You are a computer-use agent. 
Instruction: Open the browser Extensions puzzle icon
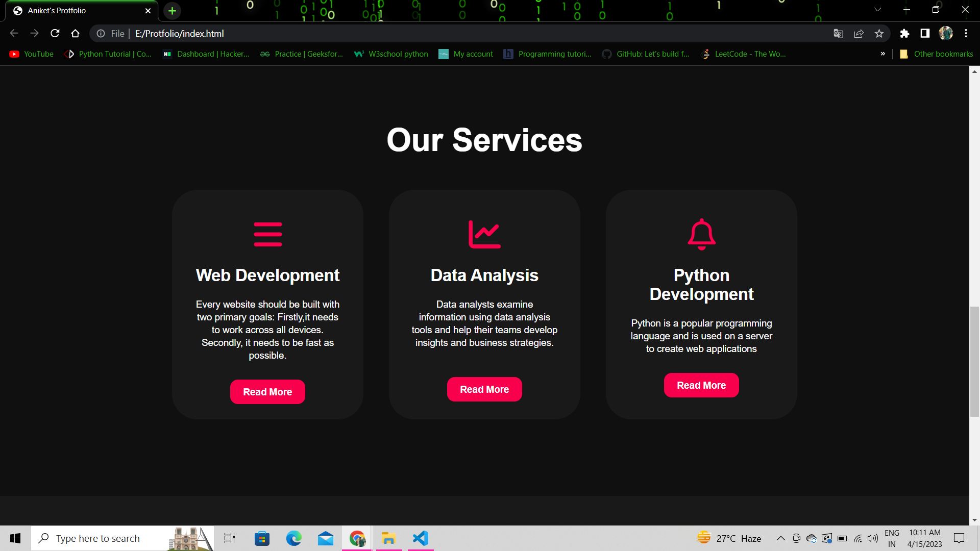pos(904,33)
